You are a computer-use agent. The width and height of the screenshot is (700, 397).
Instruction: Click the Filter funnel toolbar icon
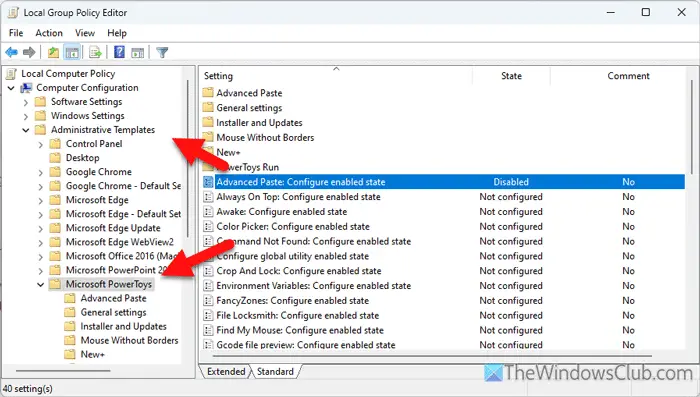pyautogui.click(x=162, y=53)
